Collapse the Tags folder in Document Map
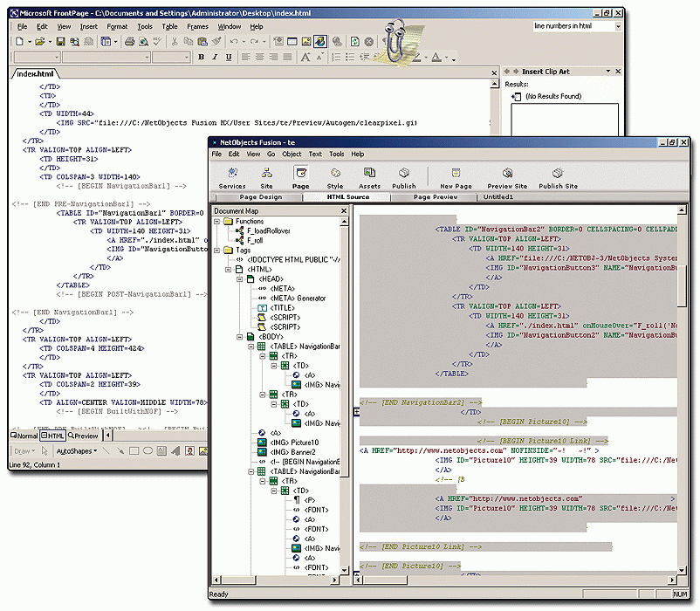Viewport: 700px width, 611px height. tap(217, 251)
